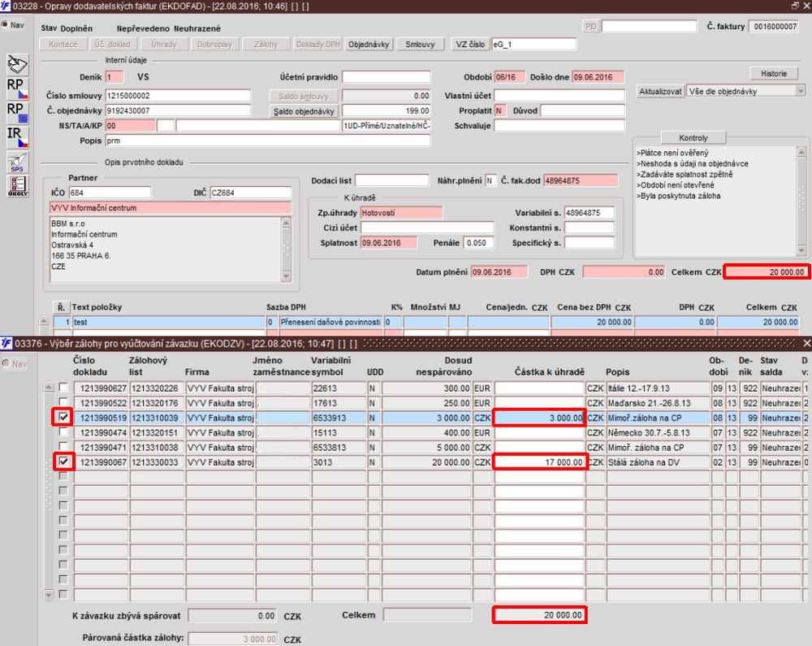812x646 pixels.
Task: Select the Nav radio button at top left
Action: (x=6, y=24)
